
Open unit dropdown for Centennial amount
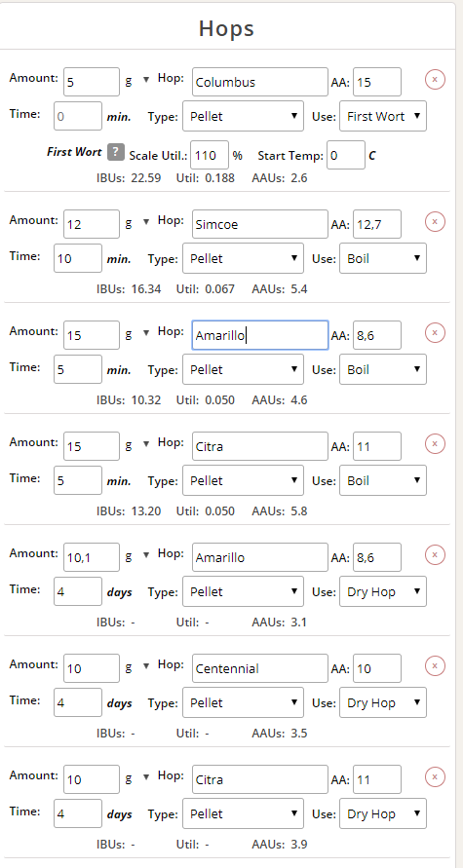pyautogui.click(x=146, y=666)
